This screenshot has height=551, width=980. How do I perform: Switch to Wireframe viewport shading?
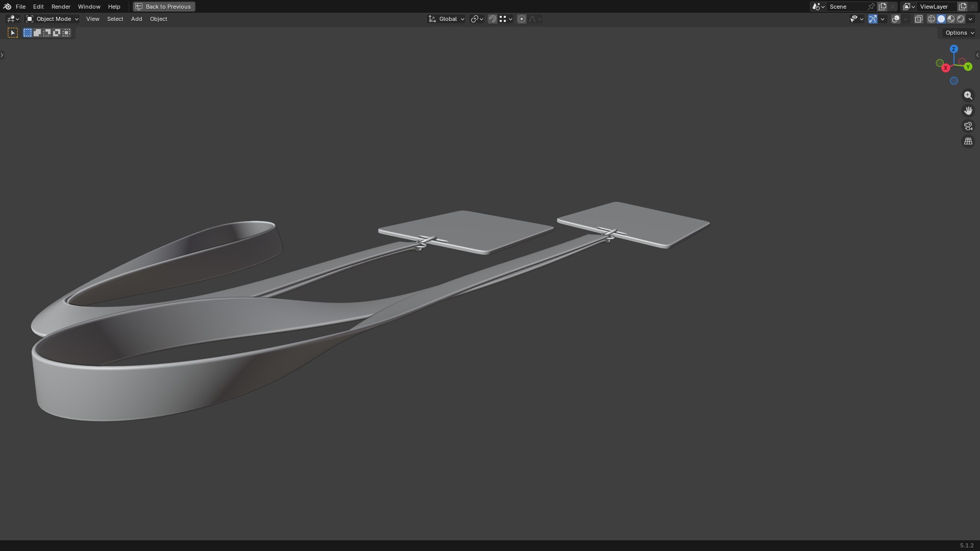(932, 19)
